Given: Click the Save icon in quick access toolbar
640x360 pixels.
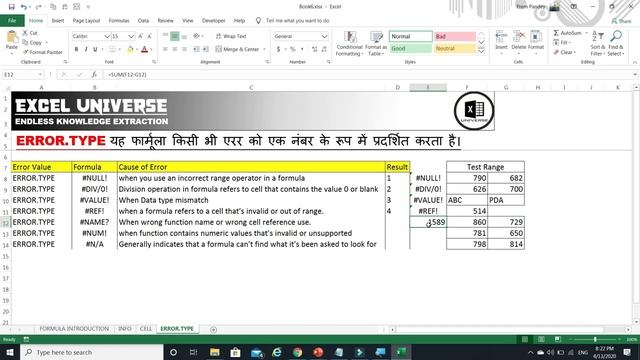Looking at the screenshot, I should 11,7.
